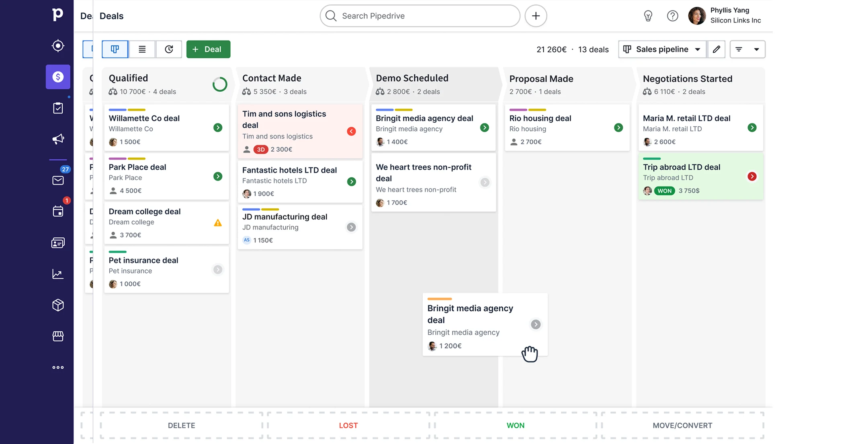Viewport: 868px width, 444px height.
Task: Click grey arrow on We heart trees deal
Action: [485, 182]
